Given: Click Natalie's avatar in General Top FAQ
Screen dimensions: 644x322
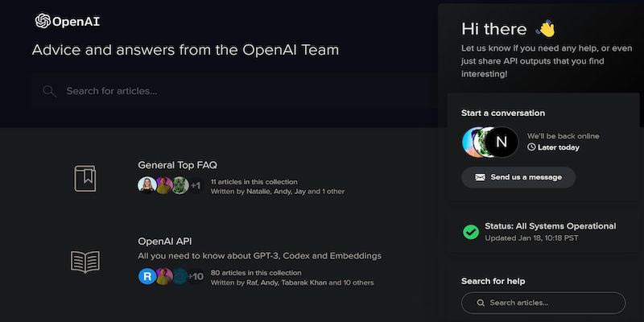Looking at the screenshot, I should pos(147,186).
